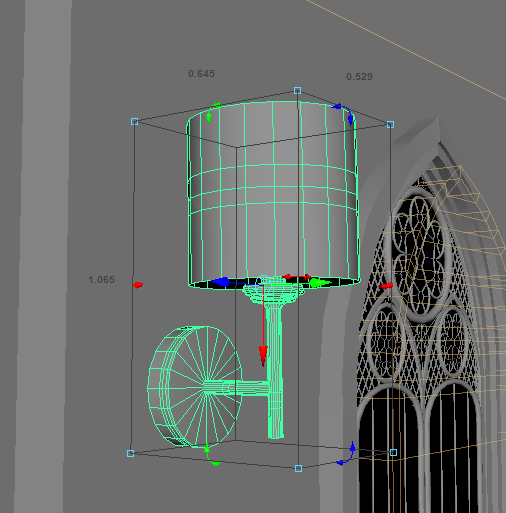The image size is (506, 513).
Task: Click the green rotate arc atop bounding box
Action: pos(212,112)
